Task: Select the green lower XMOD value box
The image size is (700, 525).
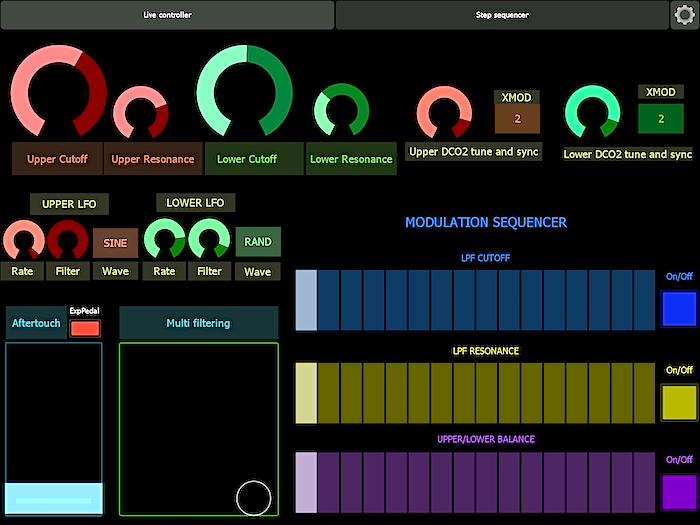Action: pyautogui.click(x=661, y=119)
